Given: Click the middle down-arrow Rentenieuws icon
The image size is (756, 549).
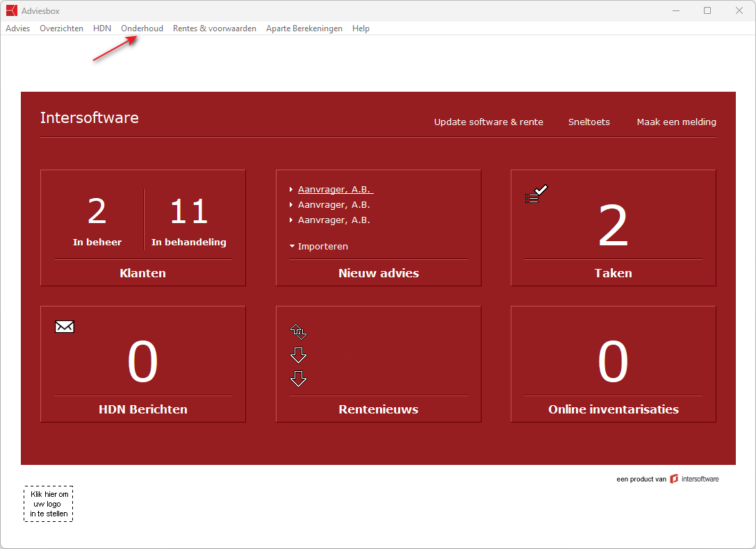Looking at the screenshot, I should pos(299,355).
